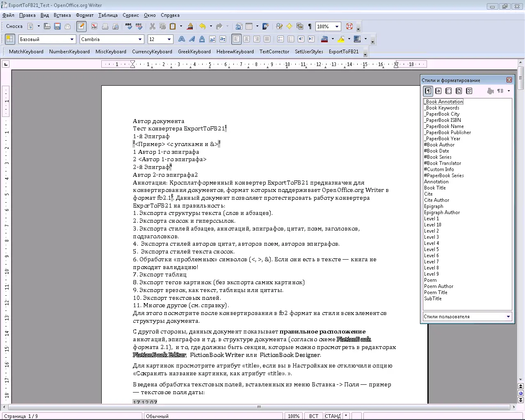Click the MatchKeyboard macro button
525x420 pixels.
(26, 52)
